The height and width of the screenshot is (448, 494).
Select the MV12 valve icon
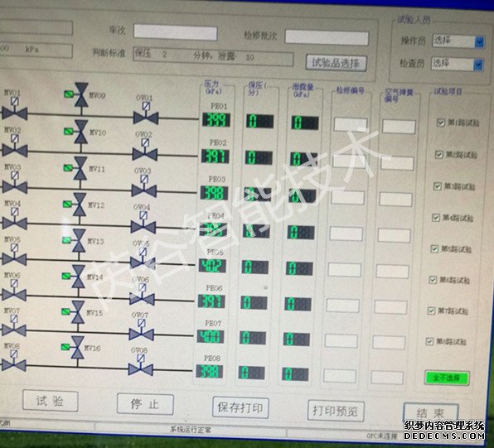pos(80,205)
